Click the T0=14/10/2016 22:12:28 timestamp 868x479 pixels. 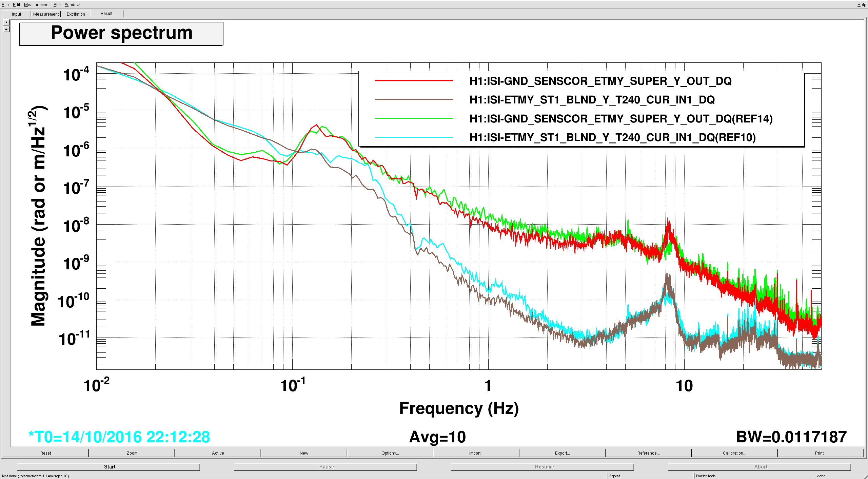tap(119, 437)
